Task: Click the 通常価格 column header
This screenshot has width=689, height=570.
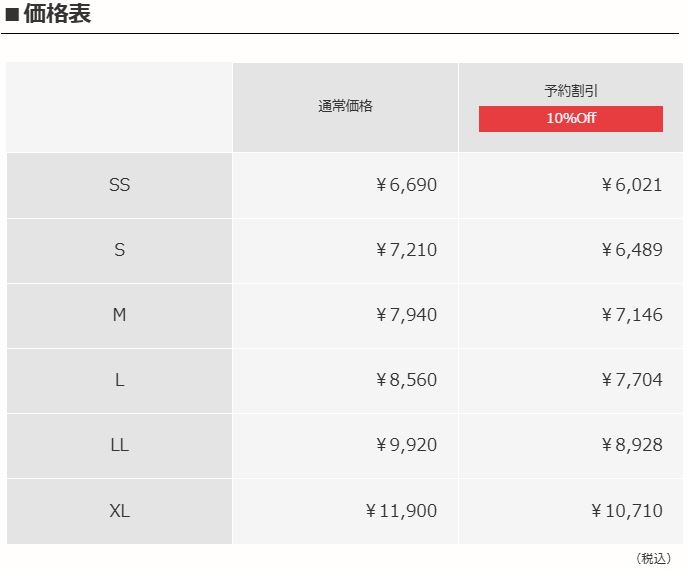Action: (x=345, y=106)
